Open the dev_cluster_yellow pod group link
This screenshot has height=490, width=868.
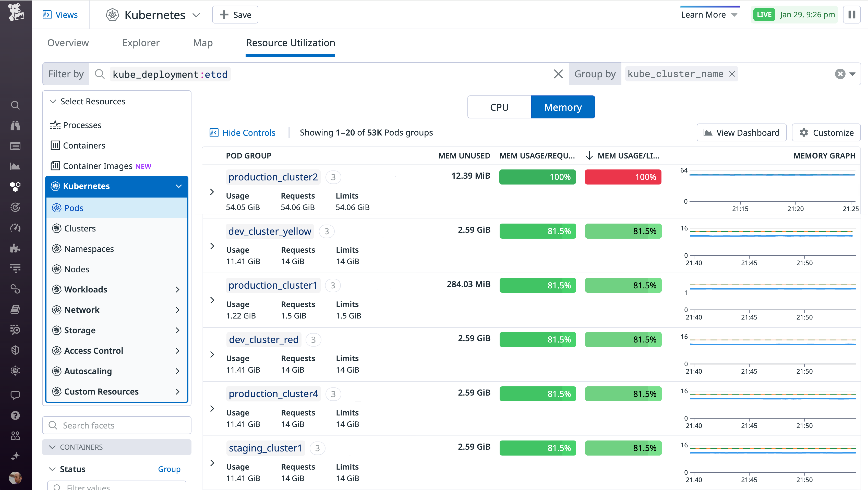pyautogui.click(x=270, y=231)
